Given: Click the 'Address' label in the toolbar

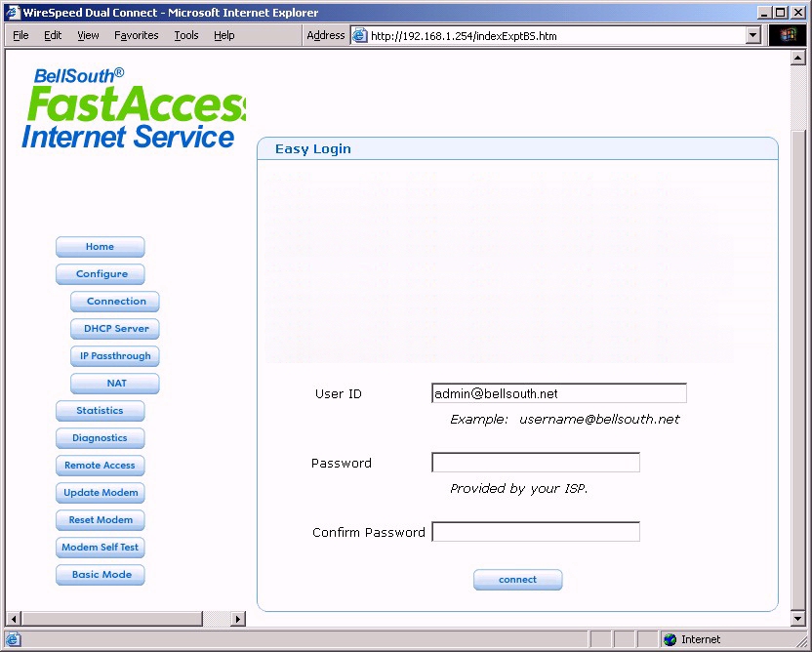Looking at the screenshot, I should click(326, 35).
